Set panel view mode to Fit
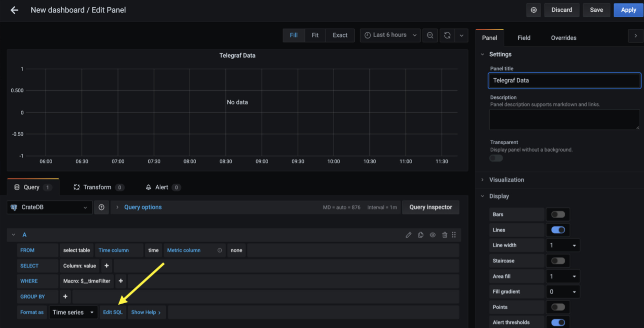Image resolution: width=644 pixels, height=328 pixels. pyautogui.click(x=315, y=35)
